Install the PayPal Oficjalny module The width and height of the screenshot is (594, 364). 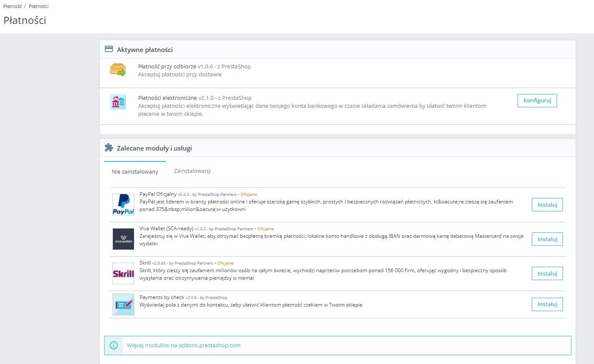click(547, 205)
